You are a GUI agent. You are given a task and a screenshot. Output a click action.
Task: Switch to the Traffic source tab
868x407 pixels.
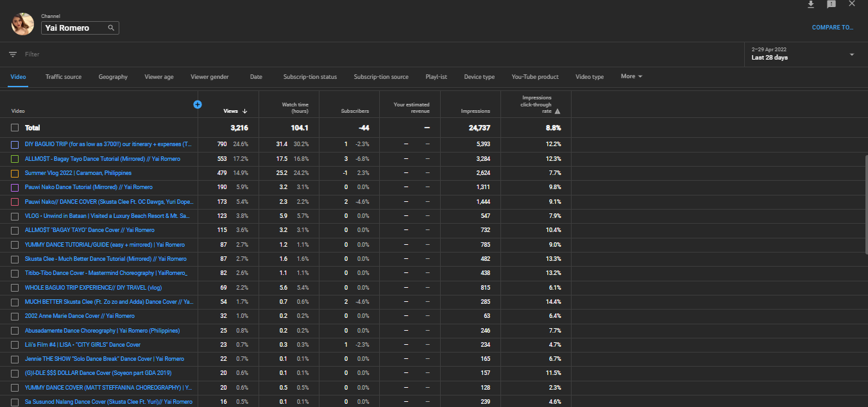(64, 77)
